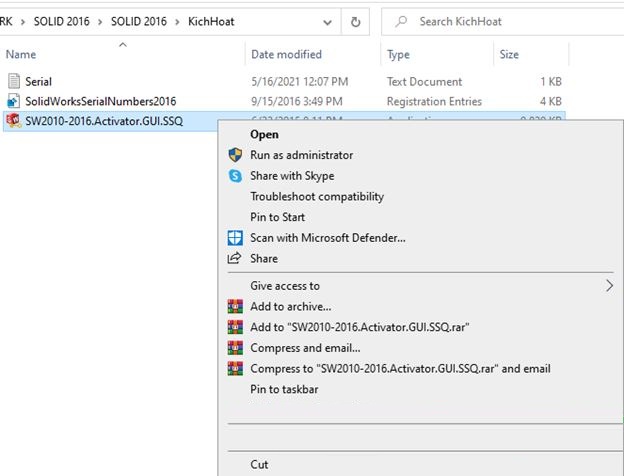624x476 pixels.
Task: Sort files by the Name column header
Action: pos(21,54)
